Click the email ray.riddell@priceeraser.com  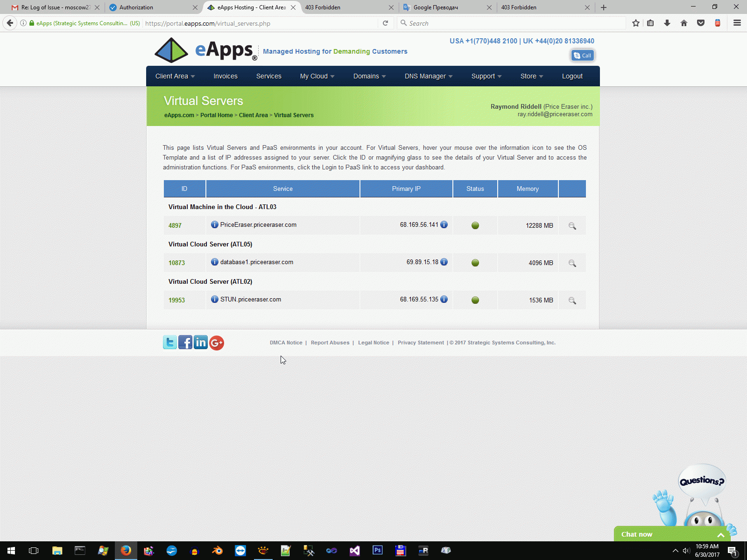(555, 114)
